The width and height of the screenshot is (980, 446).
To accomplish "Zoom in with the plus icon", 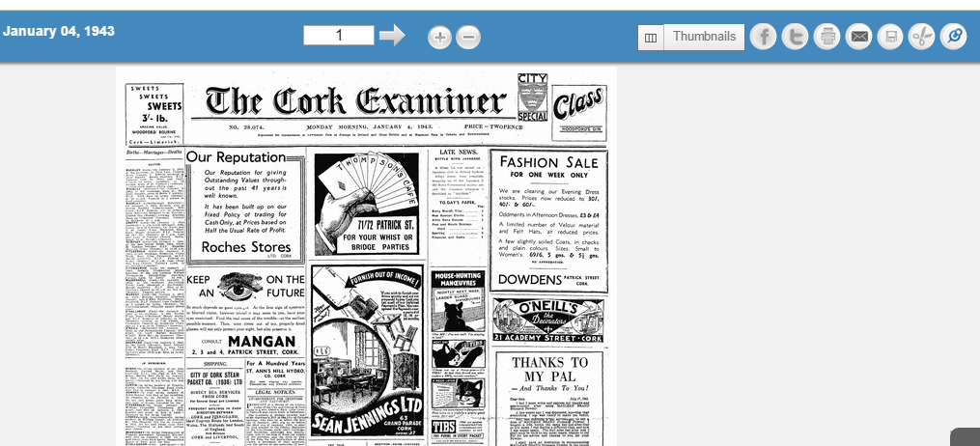I will 439,38.
